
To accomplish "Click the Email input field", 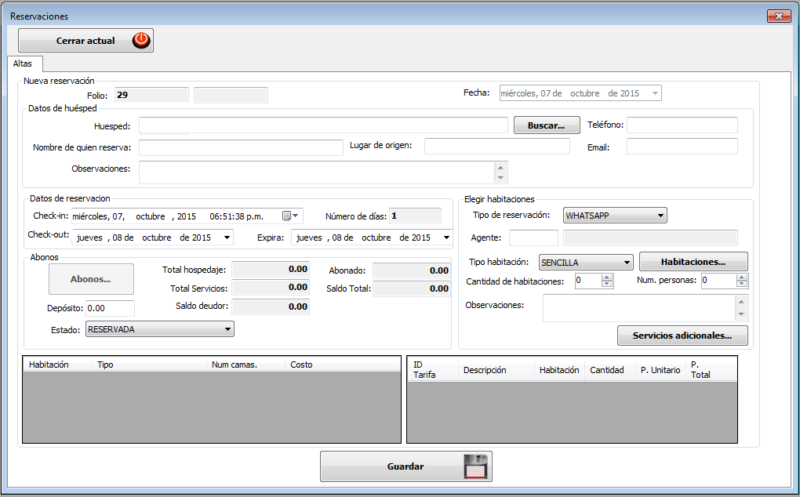I will tap(682, 146).
